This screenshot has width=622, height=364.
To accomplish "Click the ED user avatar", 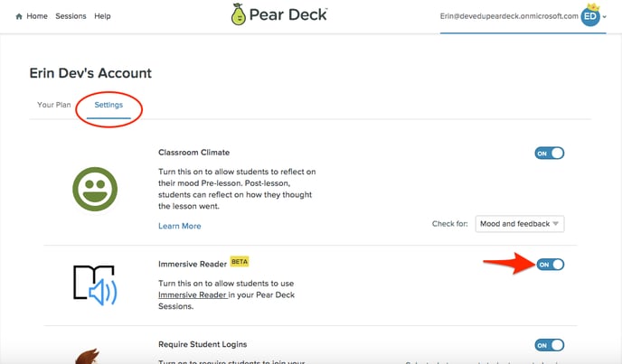I will point(589,15).
